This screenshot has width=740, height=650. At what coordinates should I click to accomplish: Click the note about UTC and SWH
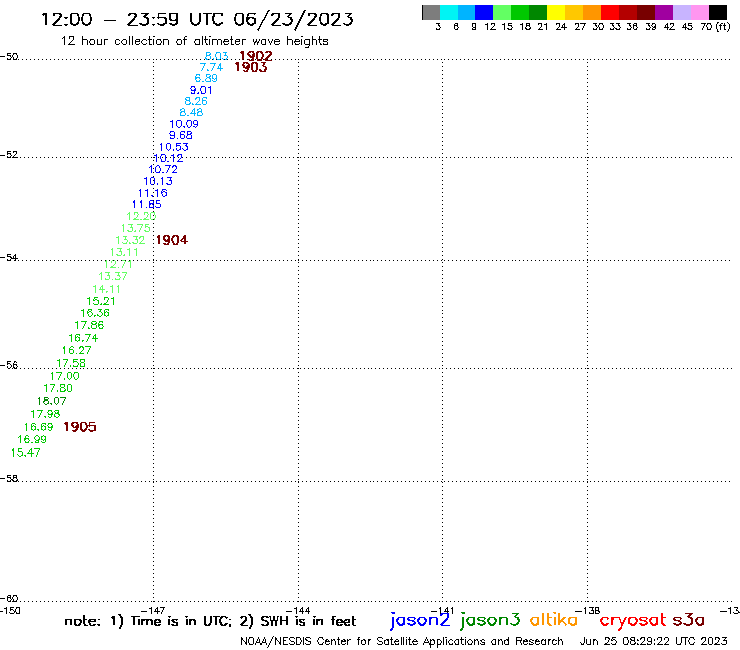pyautogui.click(x=210, y=621)
